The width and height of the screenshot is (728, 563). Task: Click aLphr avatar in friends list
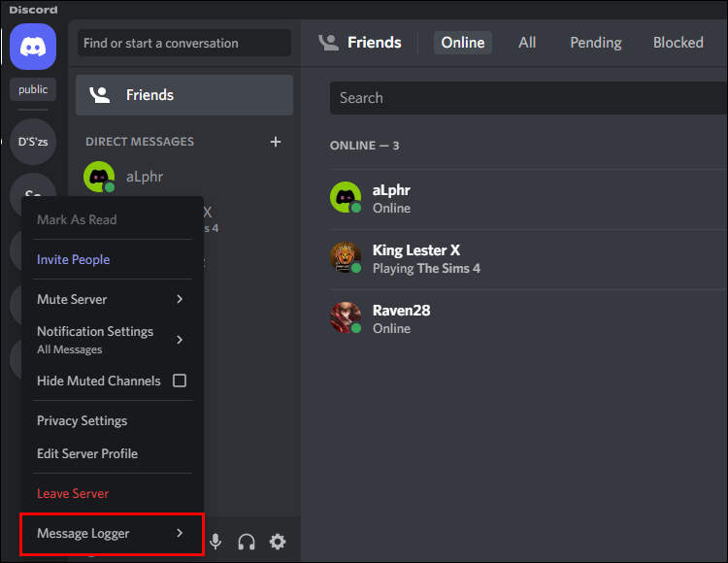click(x=346, y=198)
